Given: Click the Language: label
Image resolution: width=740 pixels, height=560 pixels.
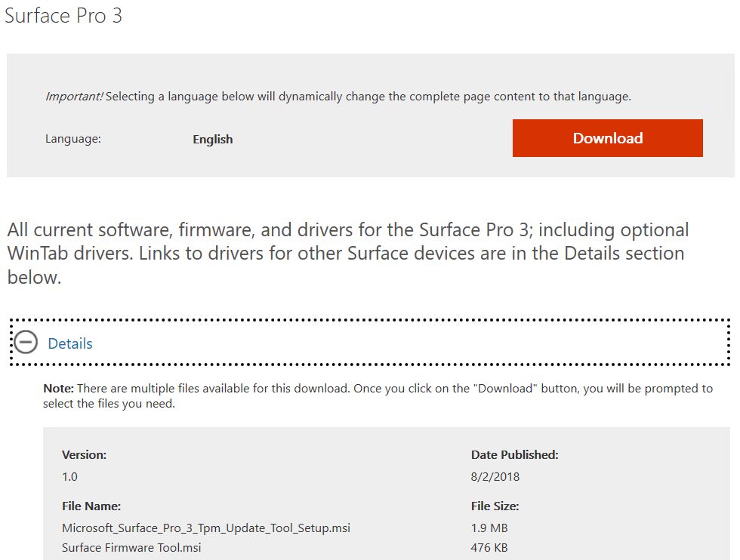Looking at the screenshot, I should (73, 139).
